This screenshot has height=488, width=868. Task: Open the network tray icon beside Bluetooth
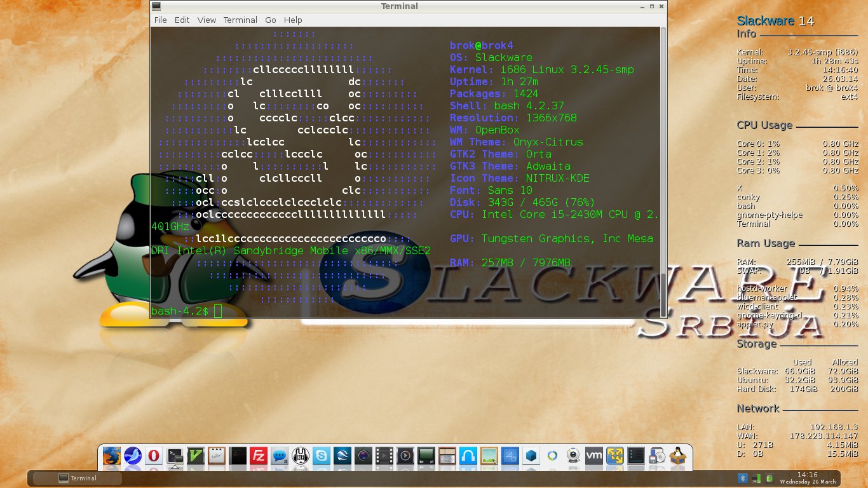point(756,478)
